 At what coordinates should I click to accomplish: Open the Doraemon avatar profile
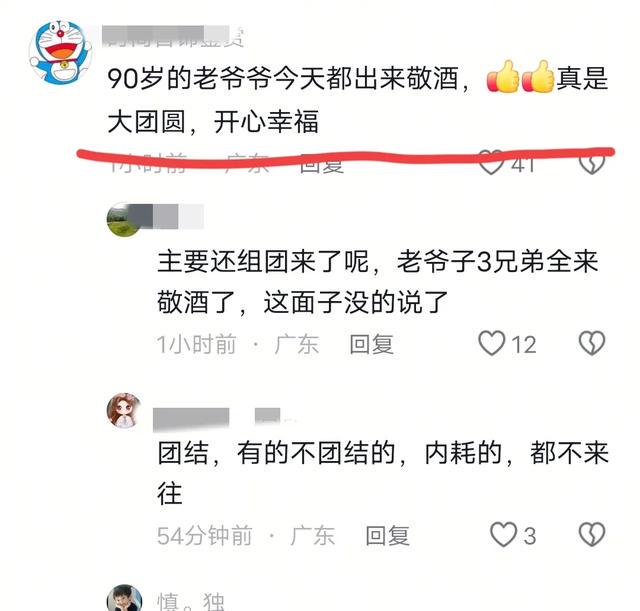(x=60, y=52)
